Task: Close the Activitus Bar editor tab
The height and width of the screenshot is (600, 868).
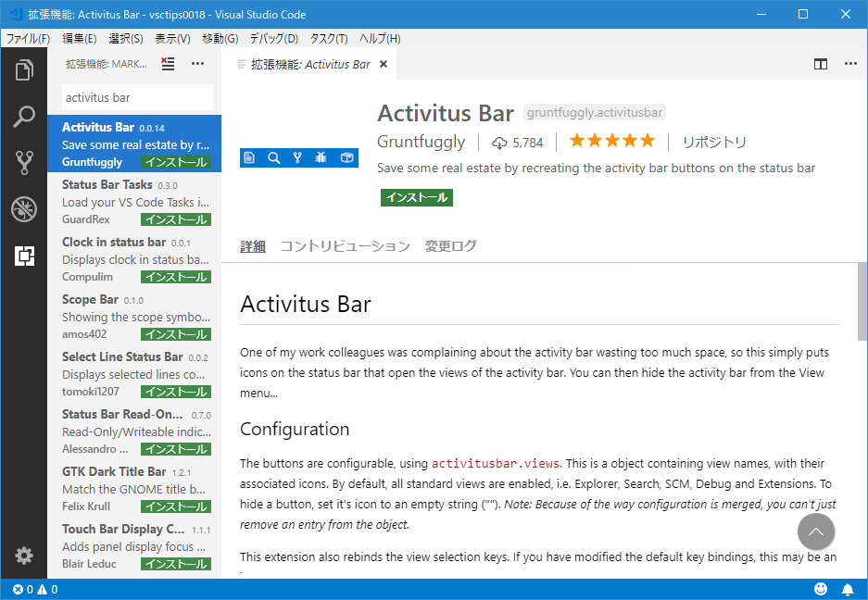Action: pyautogui.click(x=384, y=64)
